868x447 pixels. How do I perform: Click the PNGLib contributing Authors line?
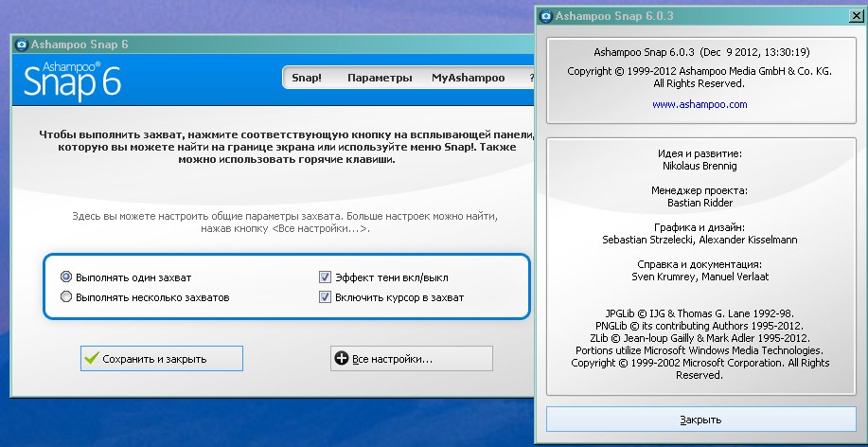(700, 326)
